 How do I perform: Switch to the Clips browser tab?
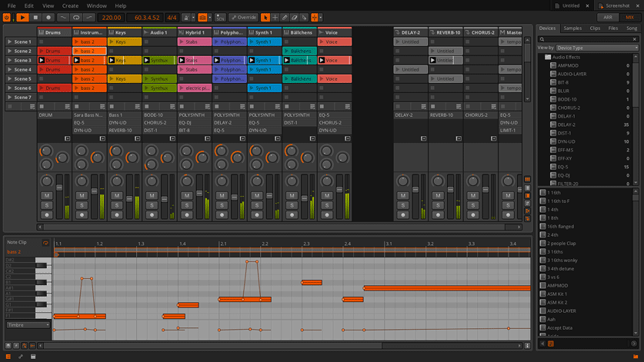pos(595,28)
